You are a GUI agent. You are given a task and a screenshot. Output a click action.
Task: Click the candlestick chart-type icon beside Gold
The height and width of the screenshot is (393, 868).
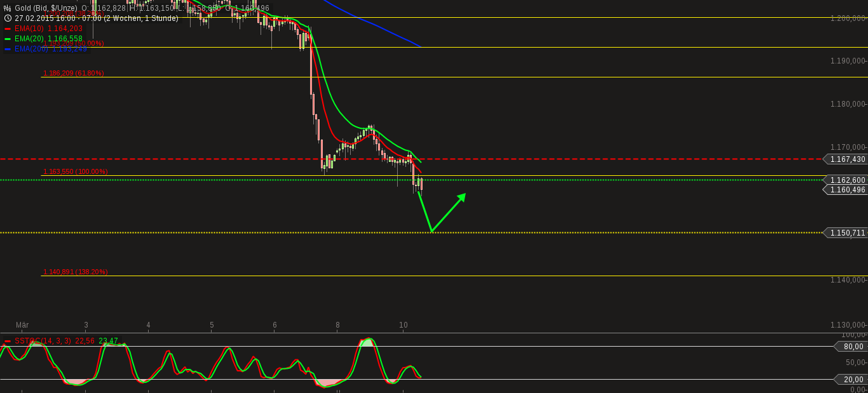(8, 8)
